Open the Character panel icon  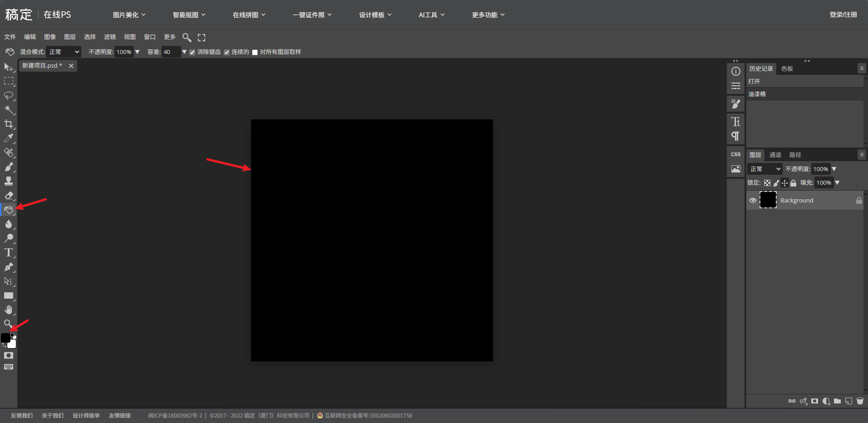pyautogui.click(x=736, y=122)
